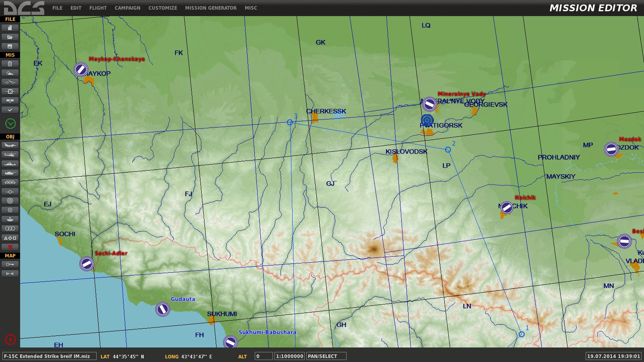644x362 pixels.
Task: Select the add airplane group tool
Action: click(x=10, y=145)
